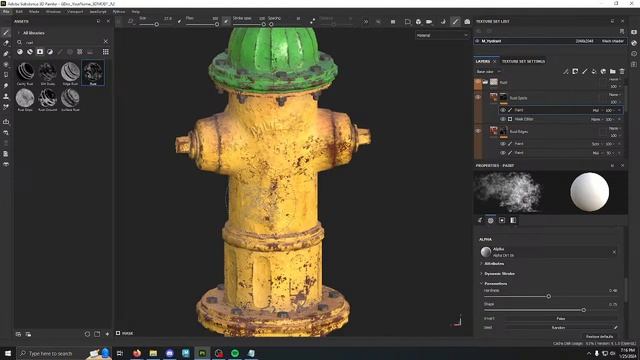Select the Clone tool in left toolbar
The image size is (640, 360).
pos(6,96)
